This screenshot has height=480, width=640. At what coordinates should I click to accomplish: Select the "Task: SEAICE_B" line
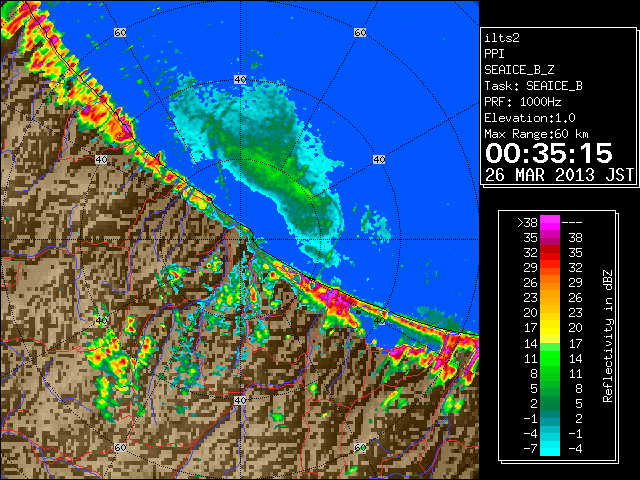(x=533, y=86)
